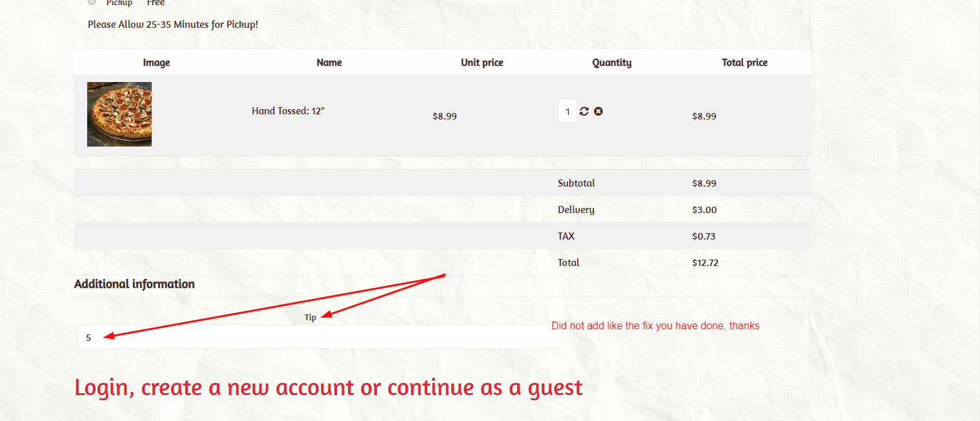Click the red annotation note text

tap(655, 326)
